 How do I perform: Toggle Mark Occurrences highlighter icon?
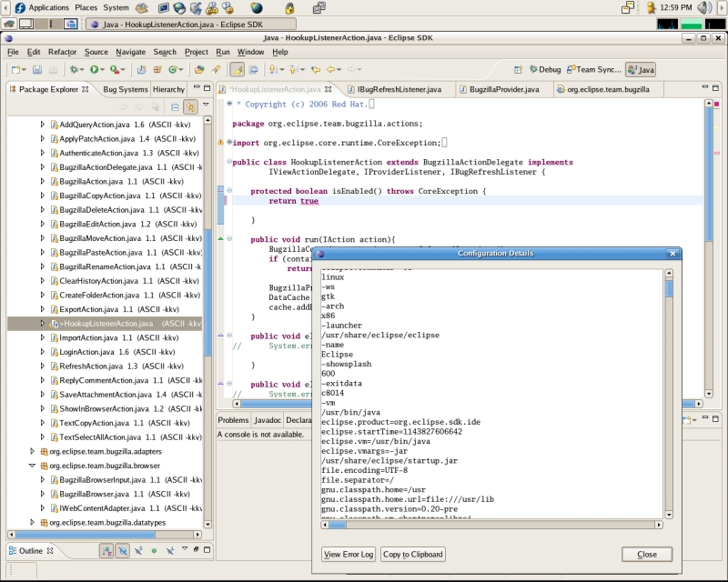pos(238,70)
